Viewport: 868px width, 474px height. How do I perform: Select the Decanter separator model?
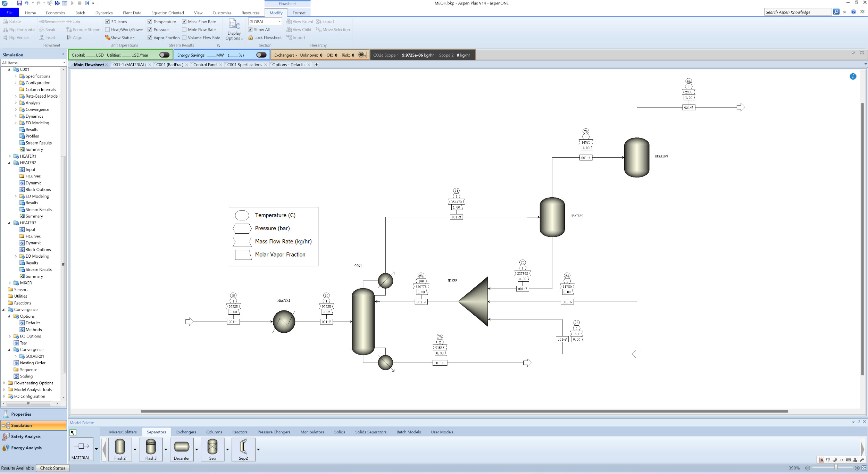click(182, 449)
